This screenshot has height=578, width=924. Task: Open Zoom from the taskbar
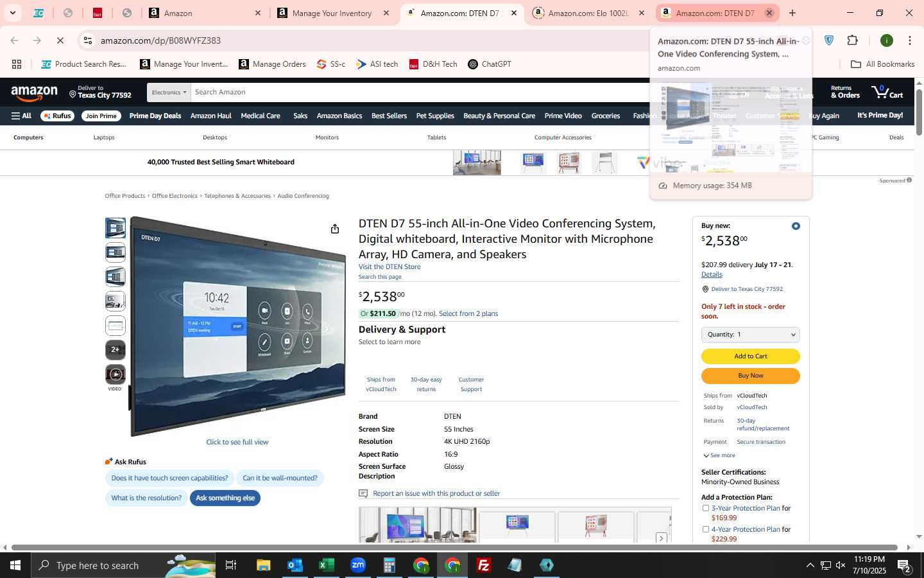click(358, 565)
